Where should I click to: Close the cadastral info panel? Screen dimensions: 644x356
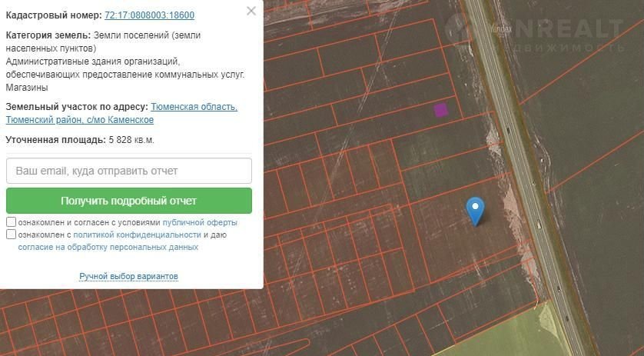251,12
